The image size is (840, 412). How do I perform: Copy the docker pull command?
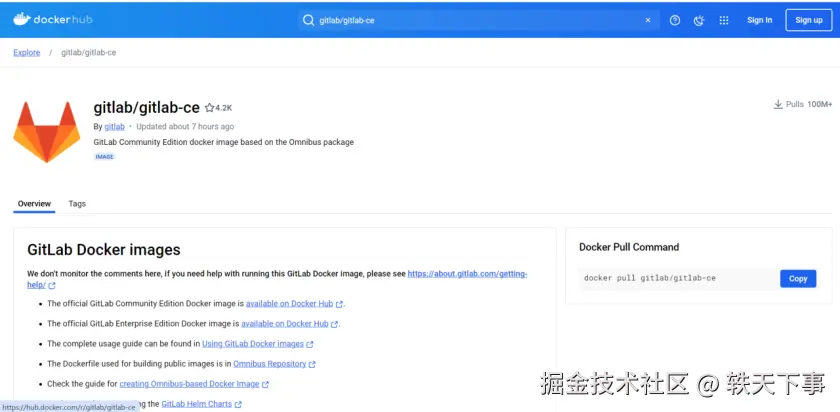pyautogui.click(x=798, y=279)
